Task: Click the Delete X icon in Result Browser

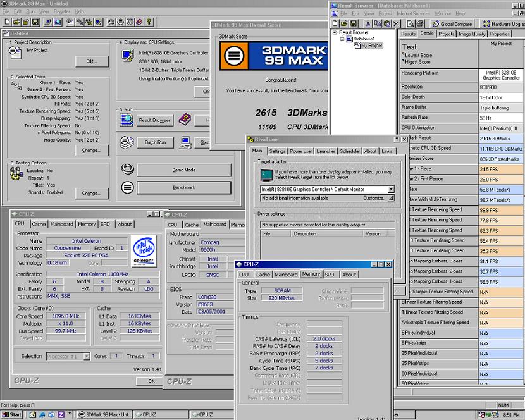Action: 396,23
